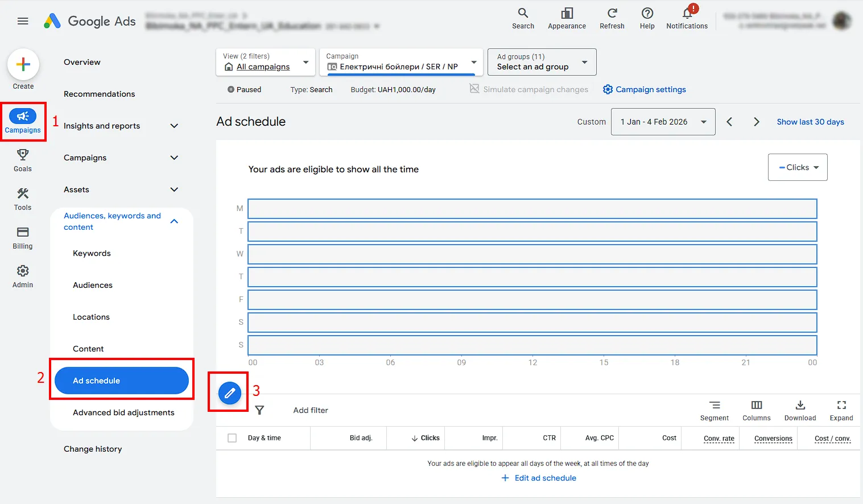Open the Goals trophy icon
The image size is (863, 504).
point(23,155)
